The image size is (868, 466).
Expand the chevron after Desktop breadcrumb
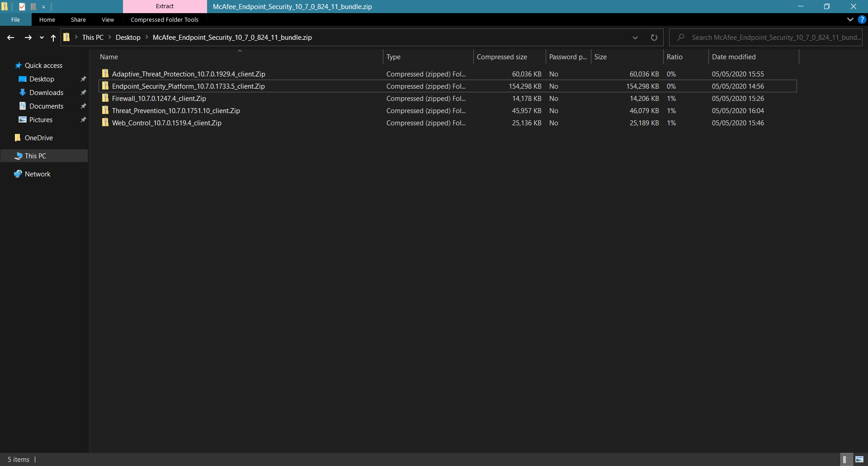147,37
